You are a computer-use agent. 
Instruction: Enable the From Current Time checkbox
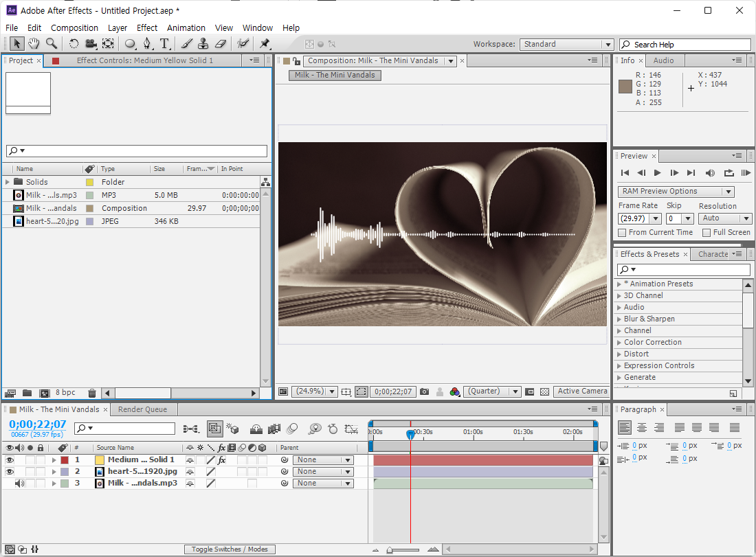[x=622, y=233]
